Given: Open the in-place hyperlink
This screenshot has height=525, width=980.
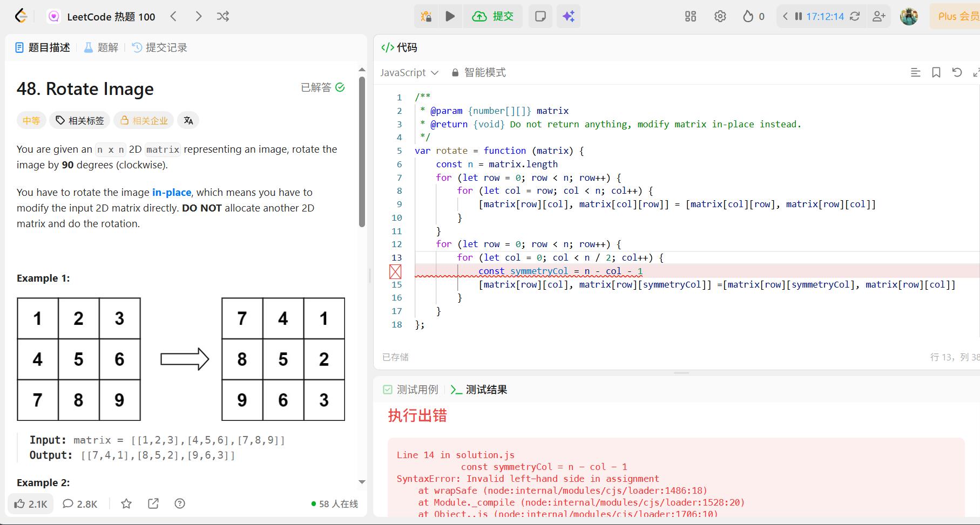Looking at the screenshot, I should pyautogui.click(x=171, y=192).
